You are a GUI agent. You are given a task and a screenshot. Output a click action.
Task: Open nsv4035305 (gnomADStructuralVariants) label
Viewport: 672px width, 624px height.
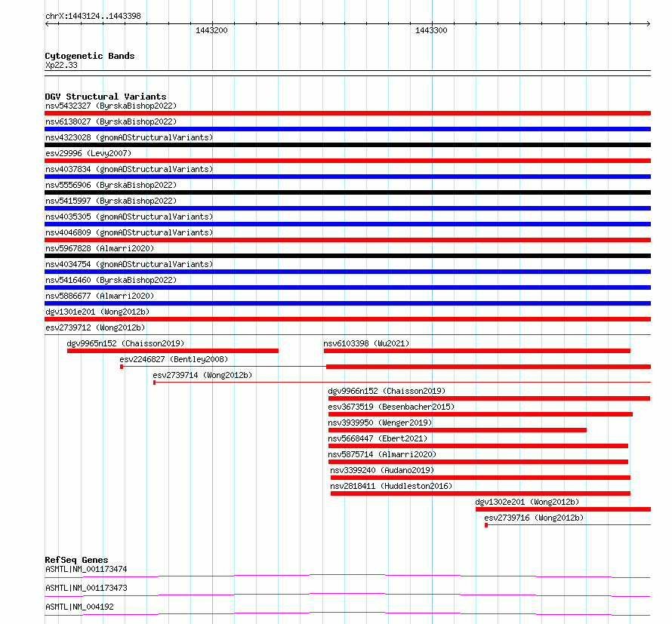coord(129,217)
